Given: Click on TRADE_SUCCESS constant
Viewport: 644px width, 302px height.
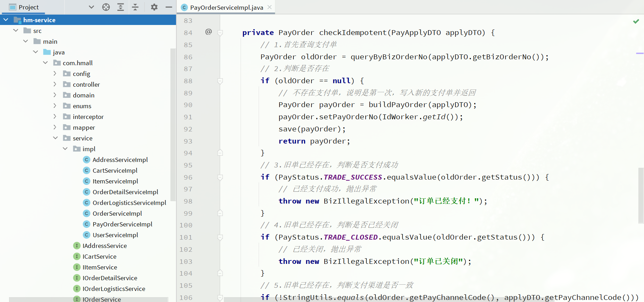Looking at the screenshot, I should coord(353,177).
